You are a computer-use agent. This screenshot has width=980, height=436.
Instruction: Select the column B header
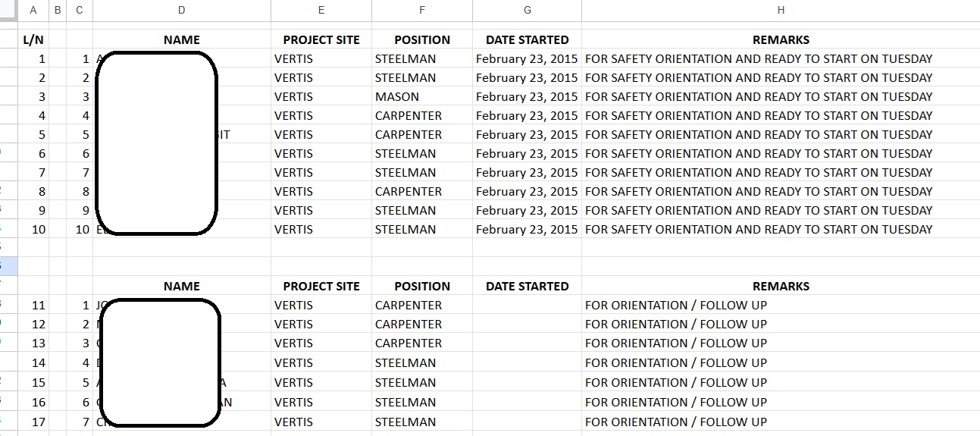point(58,10)
